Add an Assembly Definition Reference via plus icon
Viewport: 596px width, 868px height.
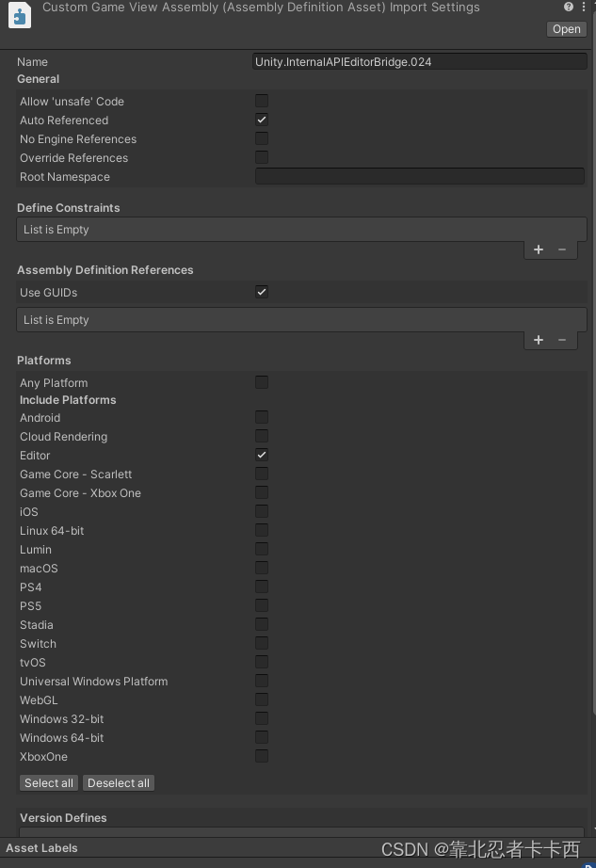[538, 340]
